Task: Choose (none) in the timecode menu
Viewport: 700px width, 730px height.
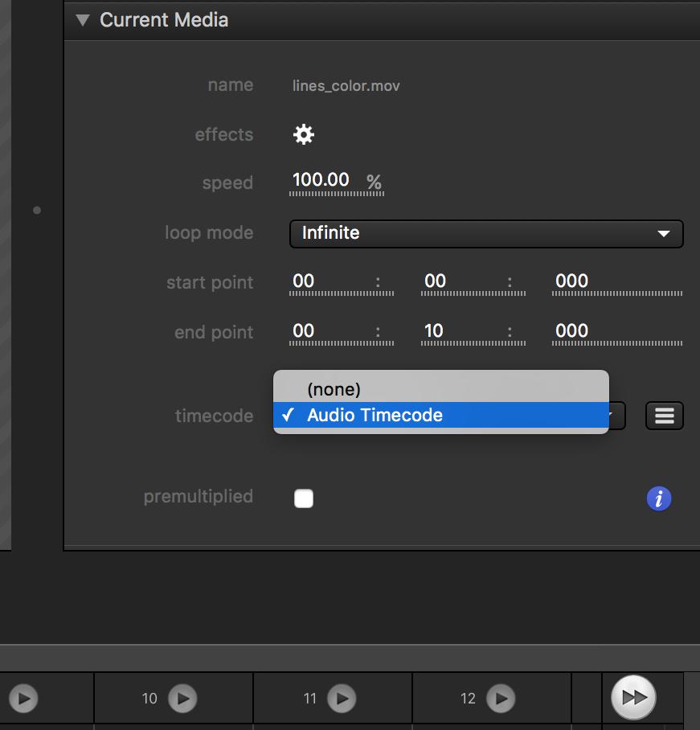Action: [334, 389]
